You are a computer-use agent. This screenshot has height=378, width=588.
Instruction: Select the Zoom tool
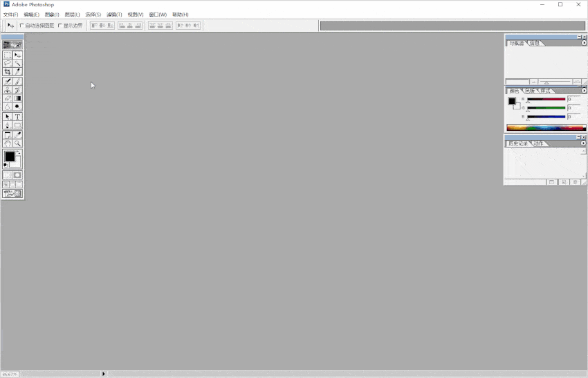point(17,143)
